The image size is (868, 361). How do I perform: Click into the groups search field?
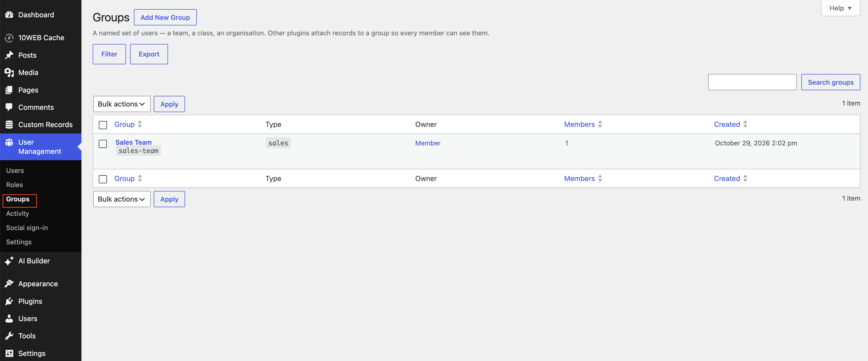click(x=752, y=82)
